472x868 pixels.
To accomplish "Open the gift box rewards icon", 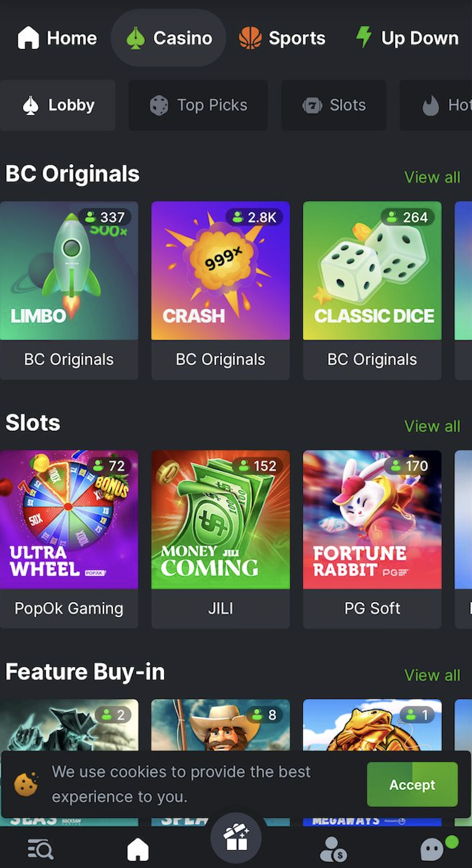I will point(236,837).
